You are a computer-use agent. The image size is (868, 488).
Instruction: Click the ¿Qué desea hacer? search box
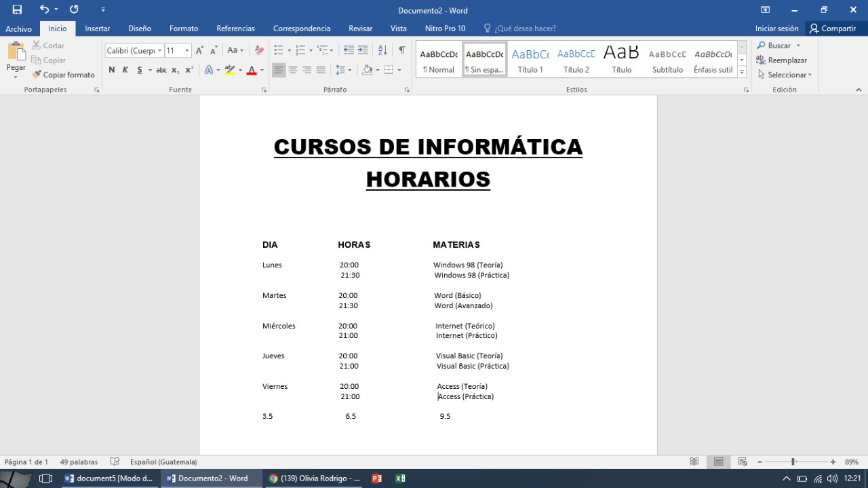pos(520,29)
